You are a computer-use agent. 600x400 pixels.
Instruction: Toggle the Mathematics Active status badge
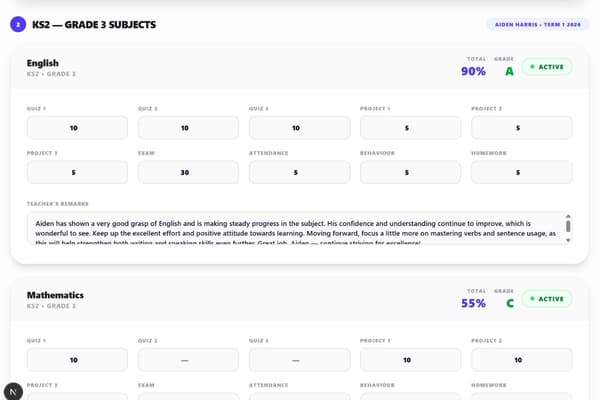[547, 299]
